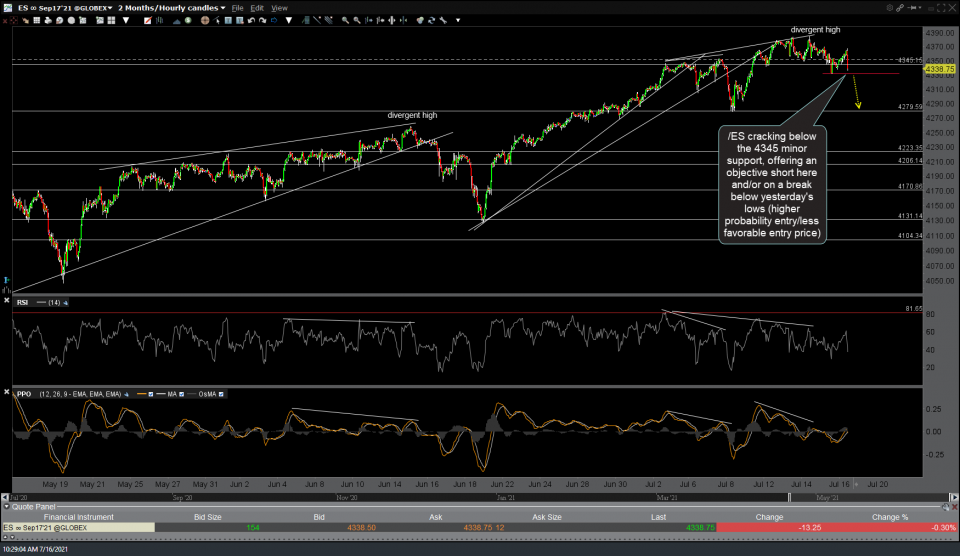The height and width of the screenshot is (556, 960).
Task: Open the File menu
Action: point(237,8)
